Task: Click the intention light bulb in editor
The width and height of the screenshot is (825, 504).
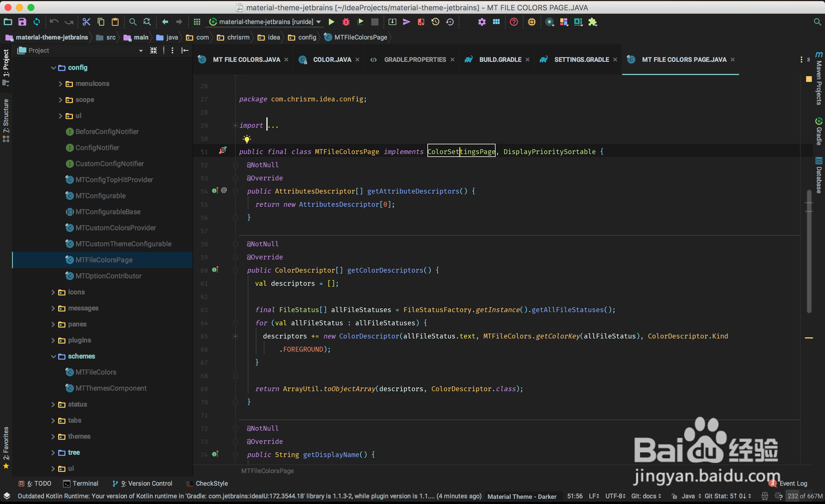Action: [x=247, y=139]
